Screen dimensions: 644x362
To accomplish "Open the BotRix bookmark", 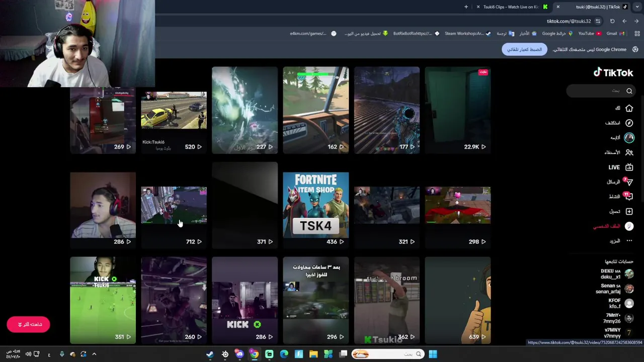I will 416,34.
